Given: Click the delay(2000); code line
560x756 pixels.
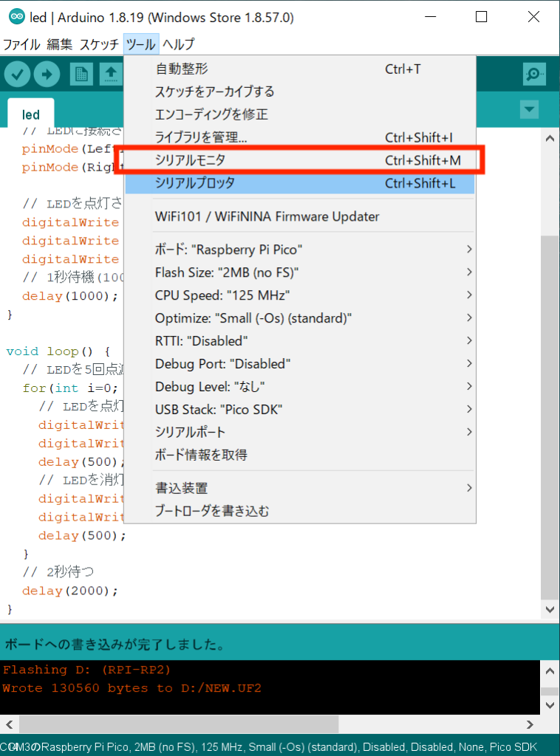Looking at the screenshot, I should [x=70, y=591].
